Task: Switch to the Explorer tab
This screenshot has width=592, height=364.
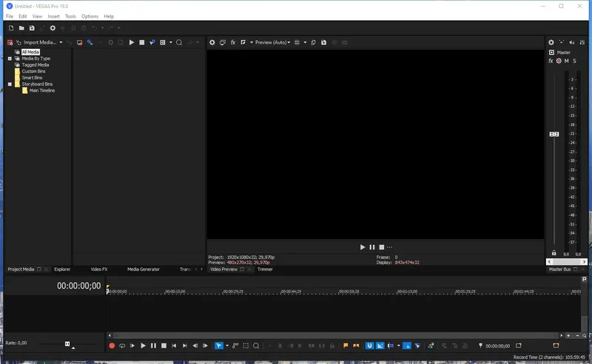Action: click(62, 269)
